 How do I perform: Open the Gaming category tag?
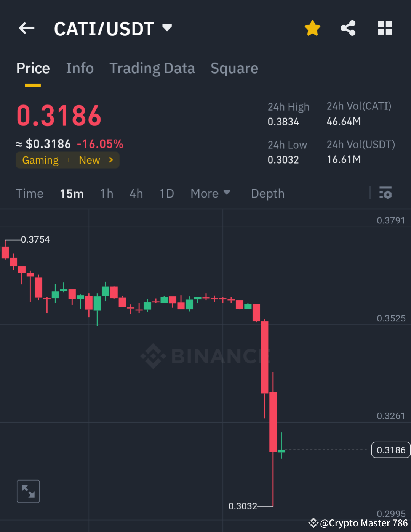tap(40, 160)
